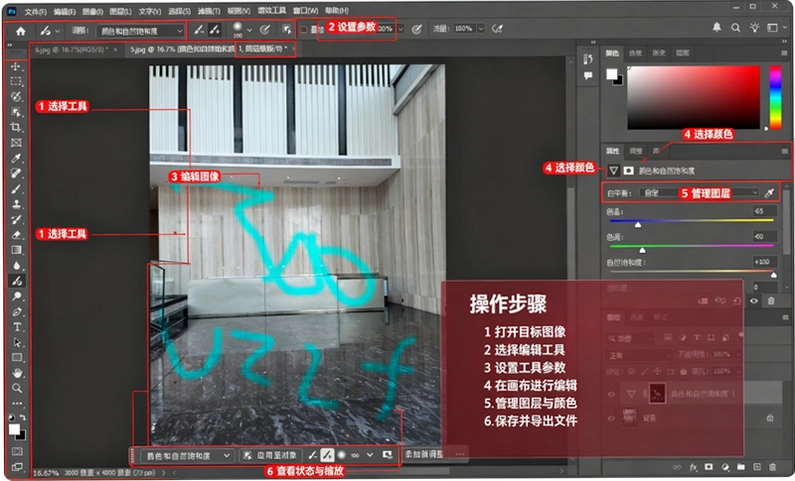This screenshot has height=481, width=795.
Task: Select the Horizontal Type tool
Action: point(16,327)
